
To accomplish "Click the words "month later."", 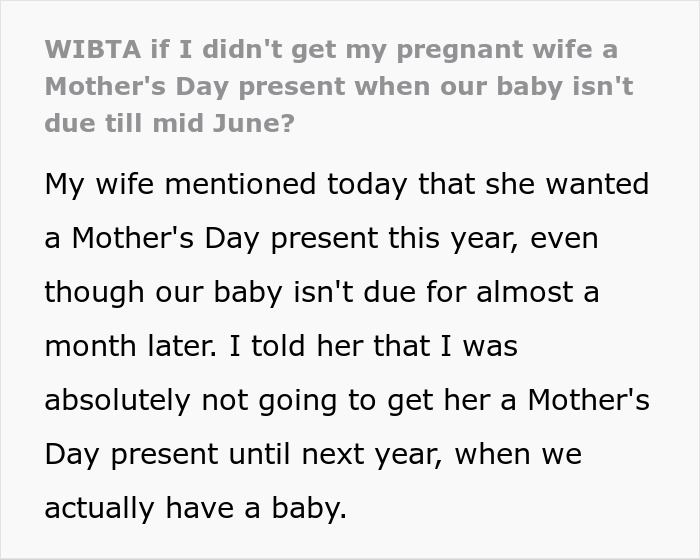I will point(131,346).
